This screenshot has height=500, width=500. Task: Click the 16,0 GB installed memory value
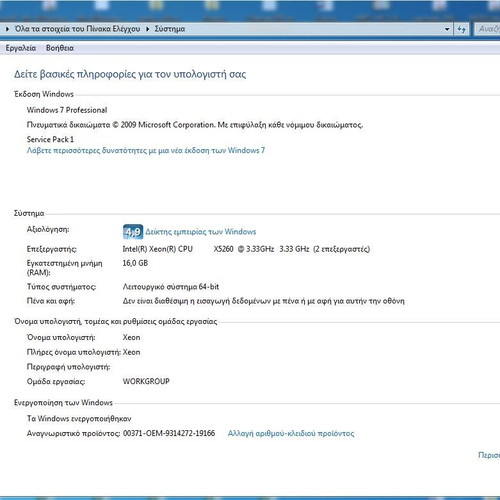(x=135, y=263)
